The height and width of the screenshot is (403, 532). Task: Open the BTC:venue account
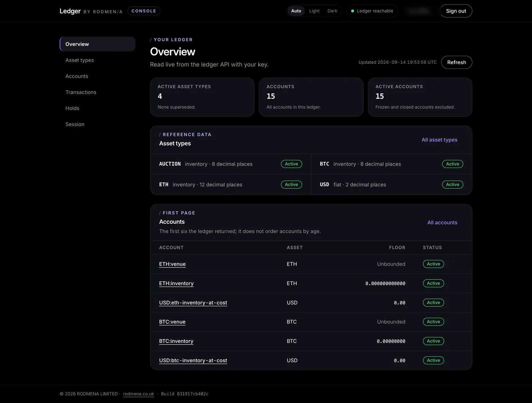point(172,322)
